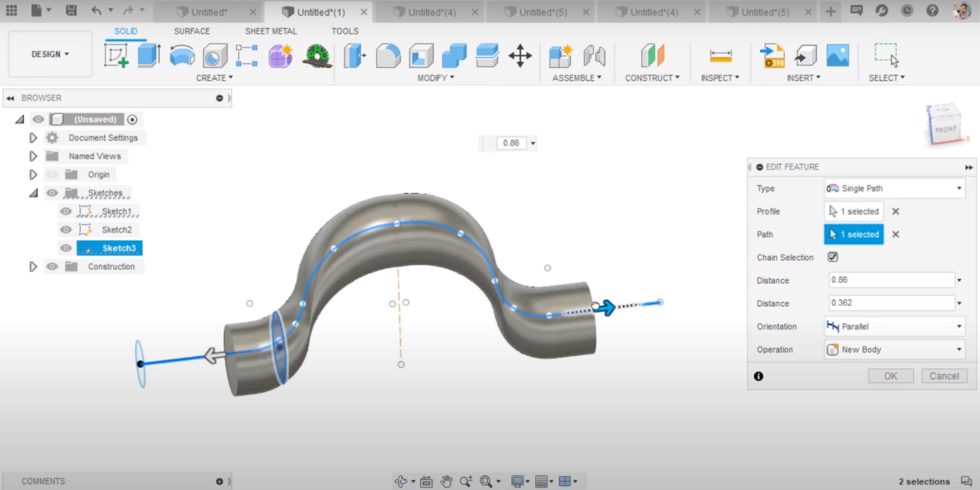Viewport: 980px width, 490px height.
Task: Select the Shell tool icon
Action: (x=421, y=55)
